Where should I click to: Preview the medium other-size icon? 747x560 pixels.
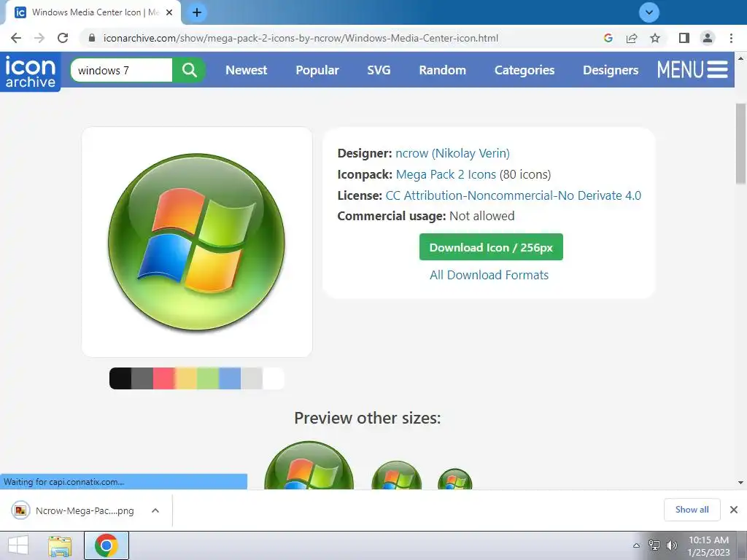[396, 475]
